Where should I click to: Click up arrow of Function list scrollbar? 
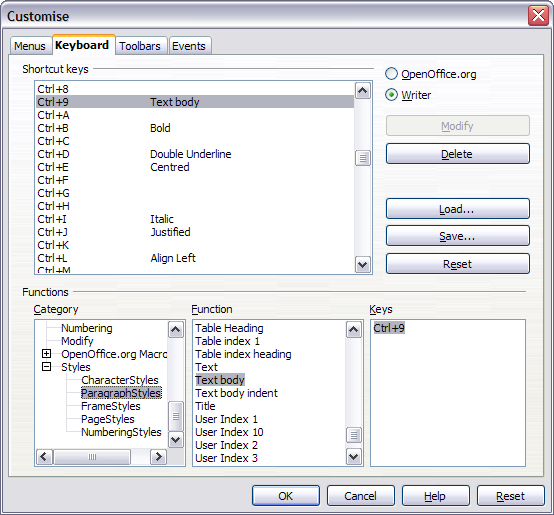tap(354, 330)
